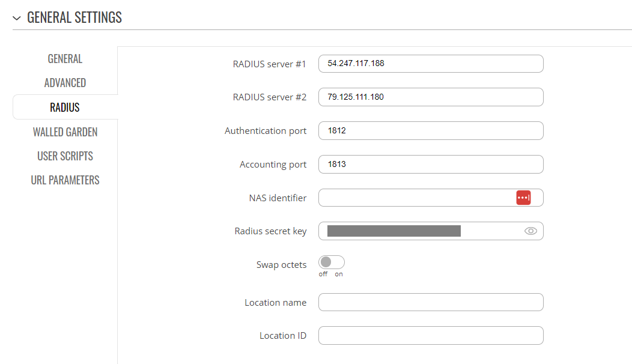Open the Walled Garden tab
This screenshot has width=632, height=364.
pyautogui.click(x=65, y=132)
